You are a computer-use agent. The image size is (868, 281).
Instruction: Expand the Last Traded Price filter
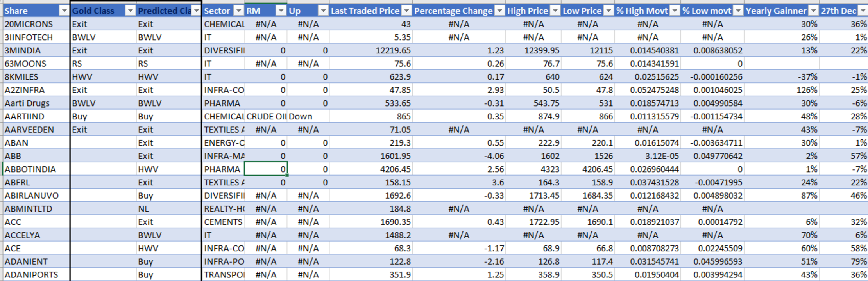(x=406, y=11)
